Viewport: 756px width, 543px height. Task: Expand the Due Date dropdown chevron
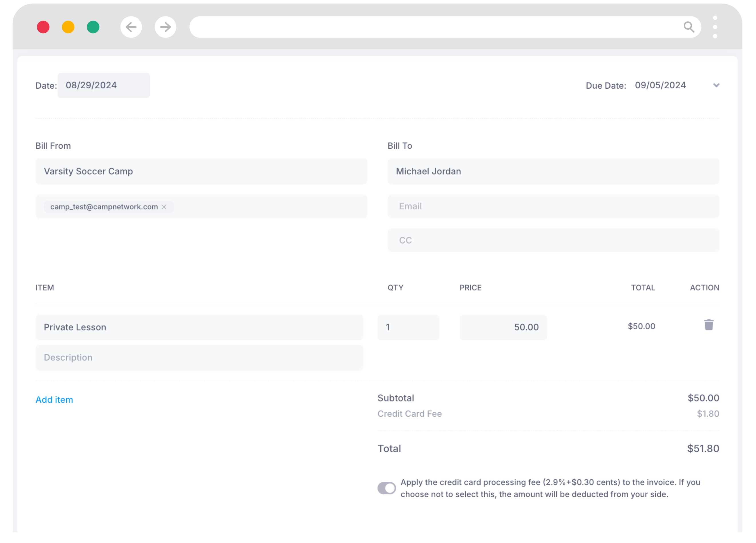(716, 85)
